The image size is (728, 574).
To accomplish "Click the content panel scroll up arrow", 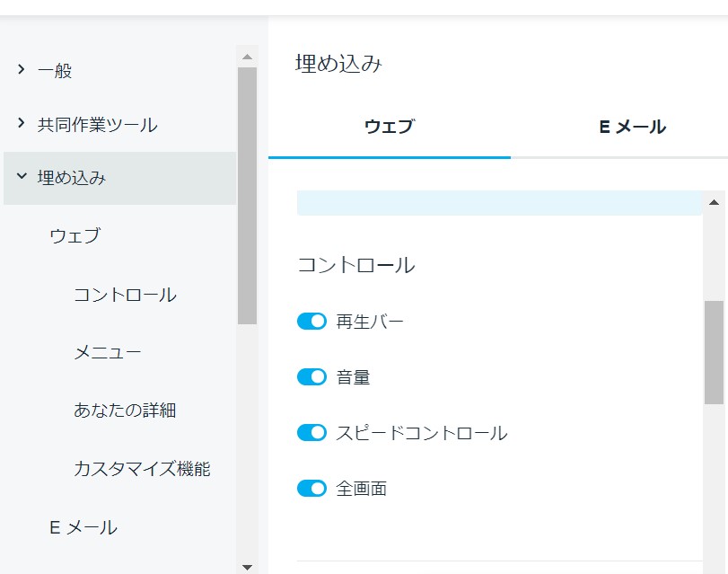I will point(714,202).
